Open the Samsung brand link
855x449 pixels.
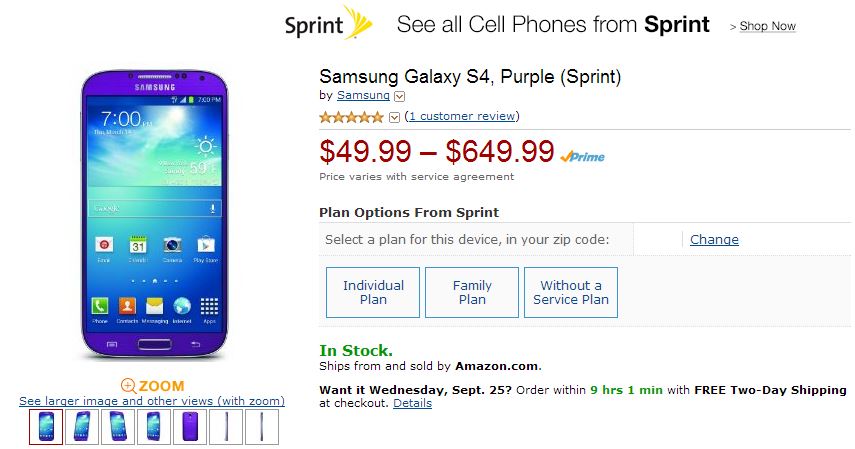[363, 96]
